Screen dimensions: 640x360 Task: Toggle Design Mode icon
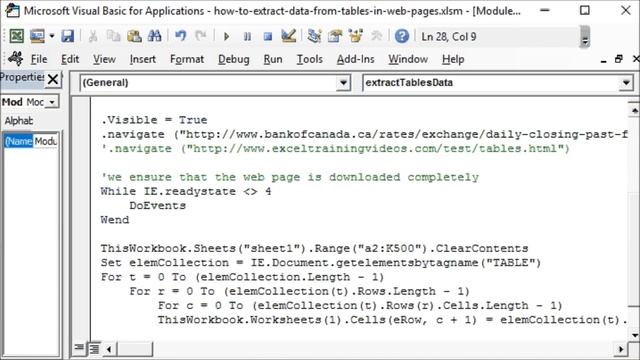click(x=289, y=36)
